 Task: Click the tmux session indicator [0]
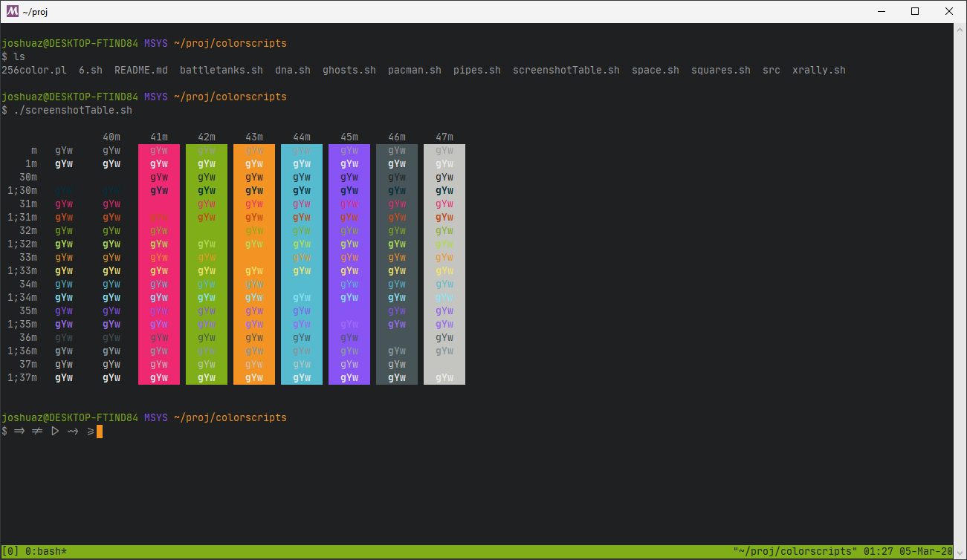(10, 552)
